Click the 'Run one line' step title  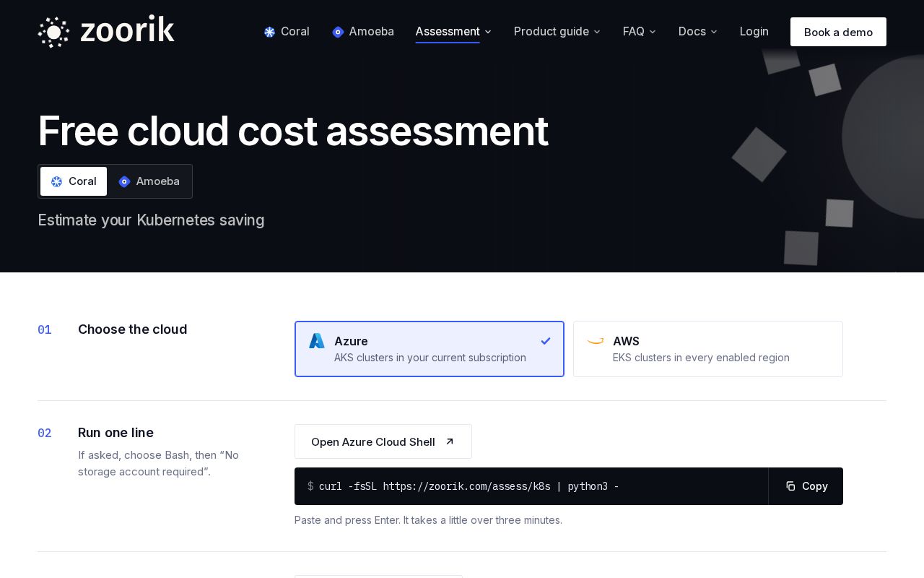coord(115,433)
